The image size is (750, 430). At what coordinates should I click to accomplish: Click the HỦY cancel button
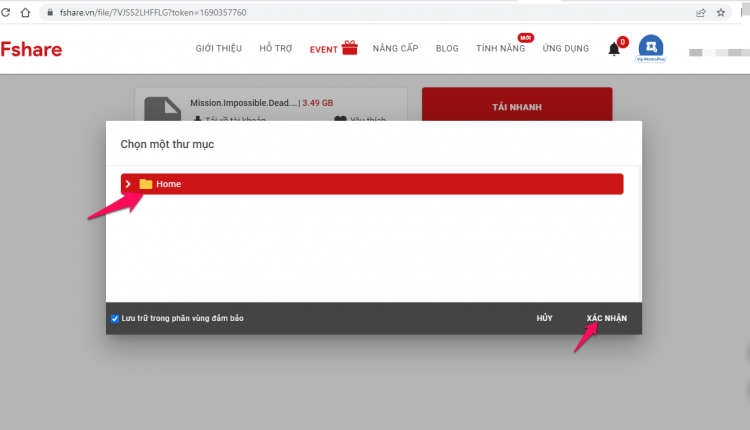click(x=544, y=318)
